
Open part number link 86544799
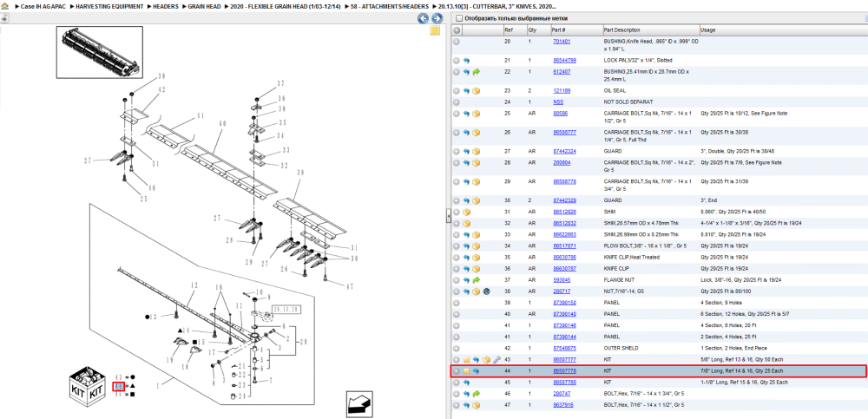564,61
